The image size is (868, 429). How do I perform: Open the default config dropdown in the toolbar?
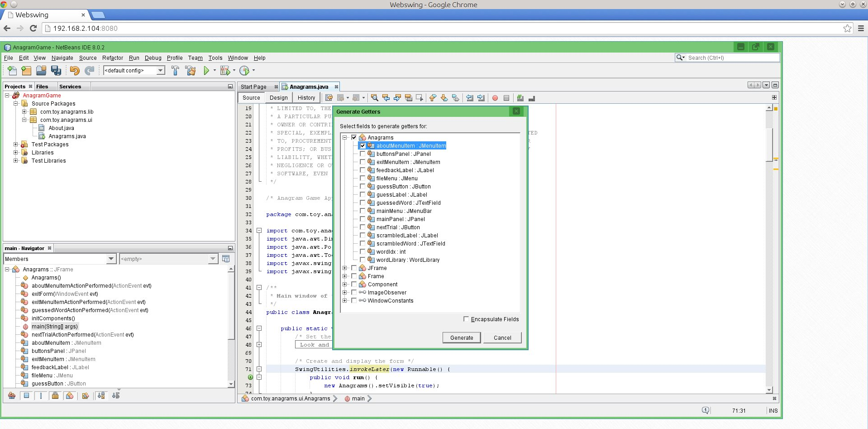pyautogui.click(x=159, y=71)
